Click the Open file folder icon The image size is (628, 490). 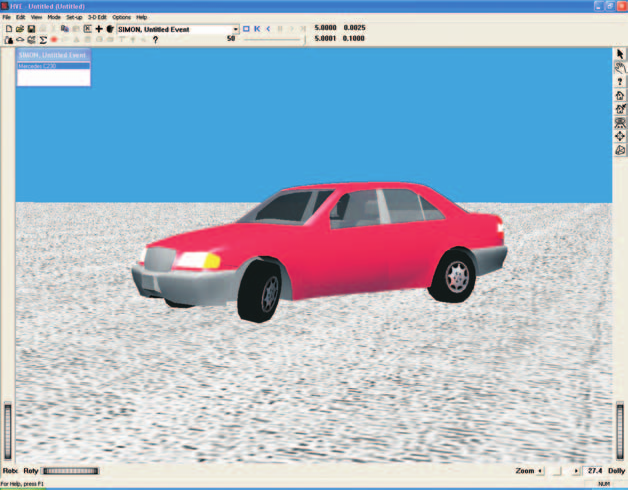(x=20, y=29)
